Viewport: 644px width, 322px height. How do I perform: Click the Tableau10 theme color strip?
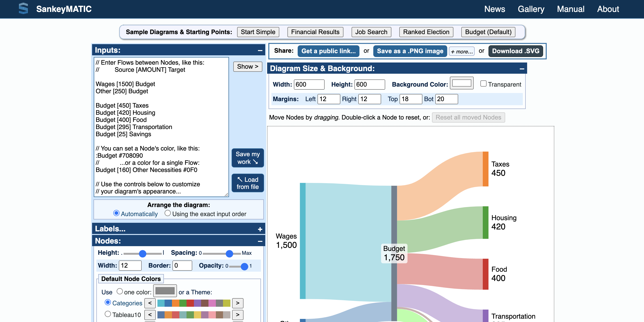pos(194,315)
